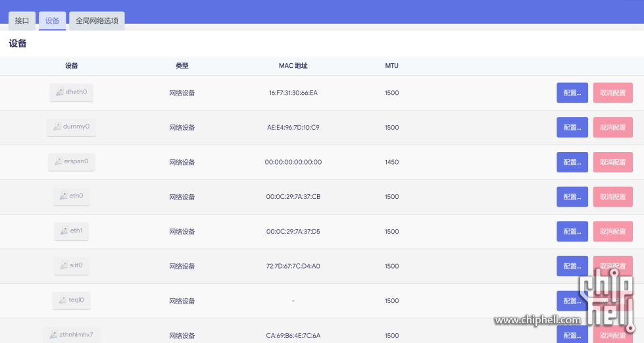The height and width of the screenshot is (343, 644).
Task: Click teql0 network device icon
Action: [62, 300]
